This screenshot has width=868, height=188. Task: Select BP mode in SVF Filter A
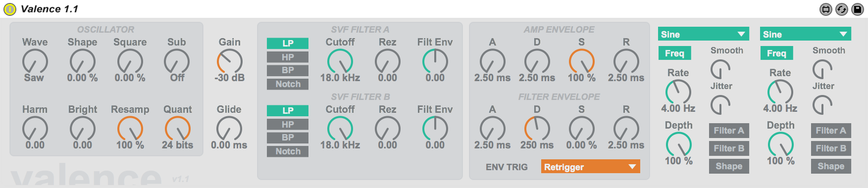pos(288,70)
